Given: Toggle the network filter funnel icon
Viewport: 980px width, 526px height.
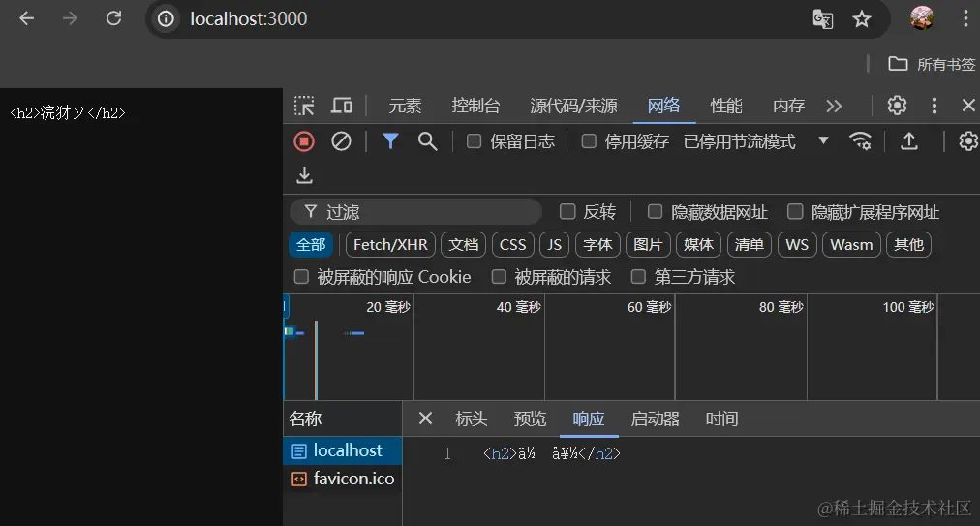Looking at the screenshot, I should [390, 141].
